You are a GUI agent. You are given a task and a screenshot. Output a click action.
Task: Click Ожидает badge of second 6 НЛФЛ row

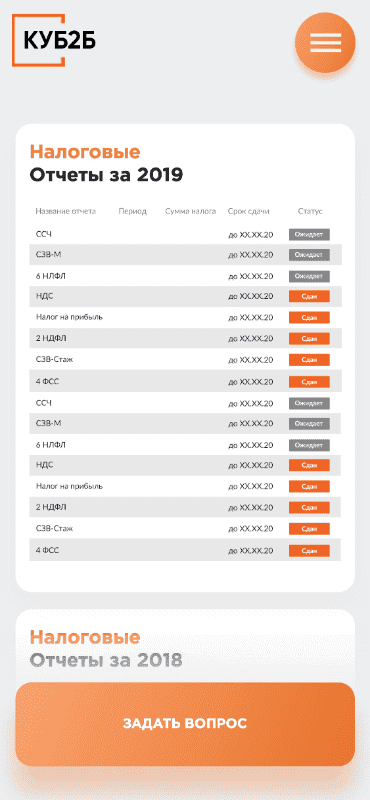tap(309, 445)
